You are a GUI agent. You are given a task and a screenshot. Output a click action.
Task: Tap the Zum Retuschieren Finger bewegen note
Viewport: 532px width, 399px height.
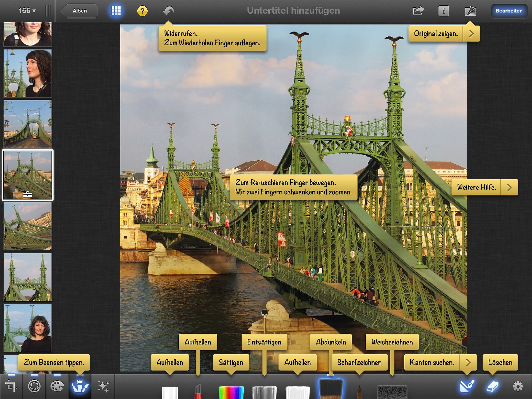click(293, 187)
